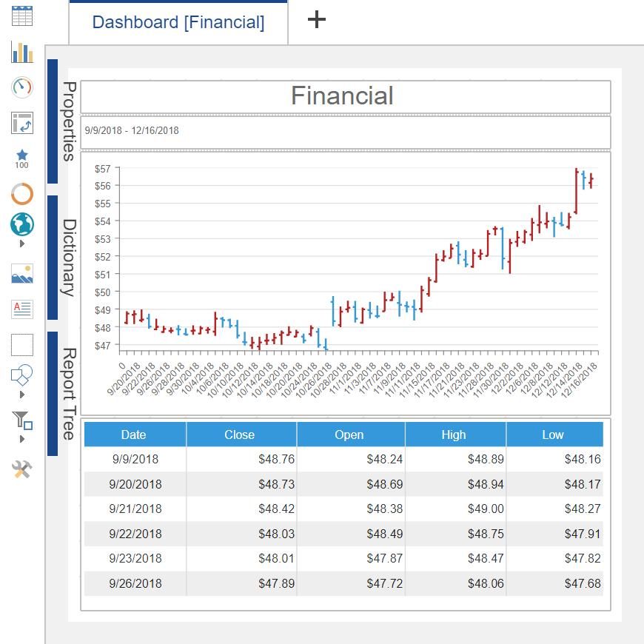644x644 pixels.
Task: Open the tools and settings icon
Action: click(22, 469)
